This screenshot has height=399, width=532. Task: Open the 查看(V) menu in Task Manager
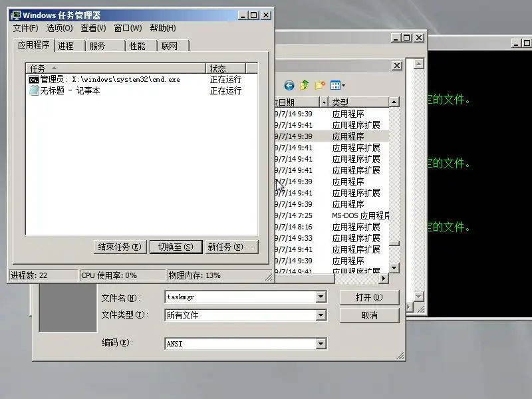[93, 28]
